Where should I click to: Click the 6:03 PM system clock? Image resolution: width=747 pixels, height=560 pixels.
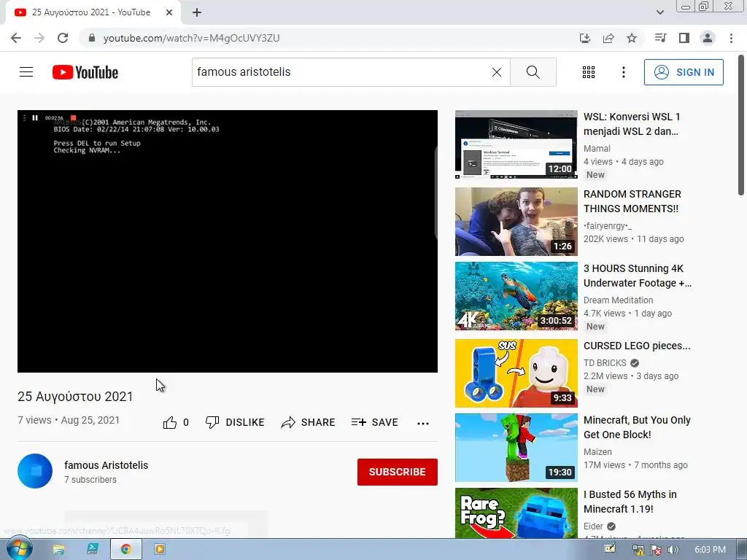point(710,550)
